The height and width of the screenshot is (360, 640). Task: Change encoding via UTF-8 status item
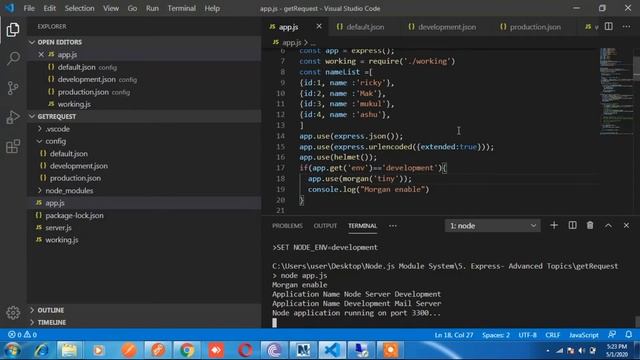click(x=527, y=335)
